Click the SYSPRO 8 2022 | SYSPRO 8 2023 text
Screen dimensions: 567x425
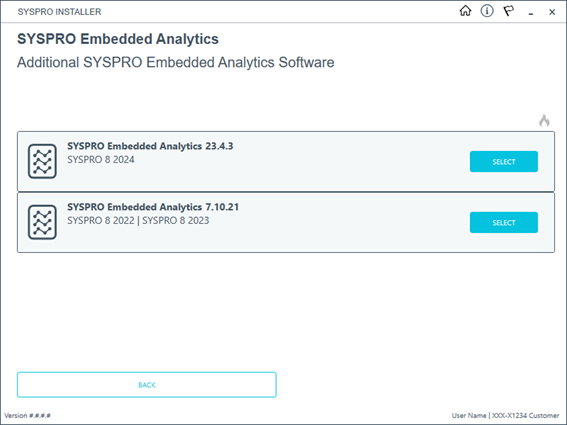point(138,221)
